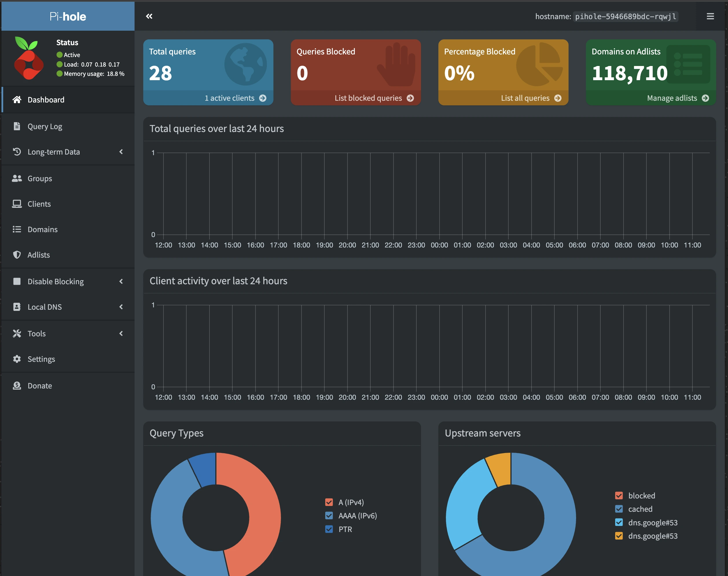728x576 pixels.
Task: Open List blocked queries link
Action: [368, 98]
